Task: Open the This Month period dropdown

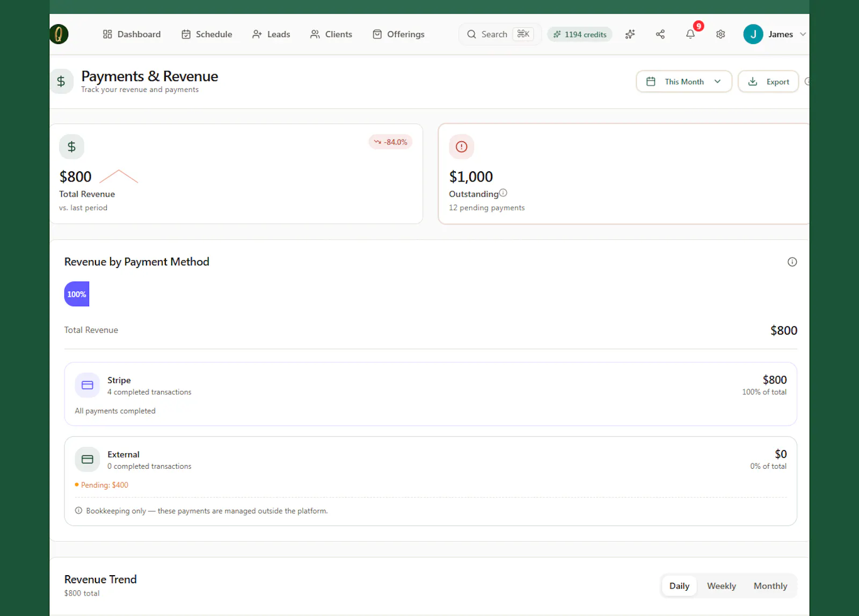Action: [x=684, y=82]
